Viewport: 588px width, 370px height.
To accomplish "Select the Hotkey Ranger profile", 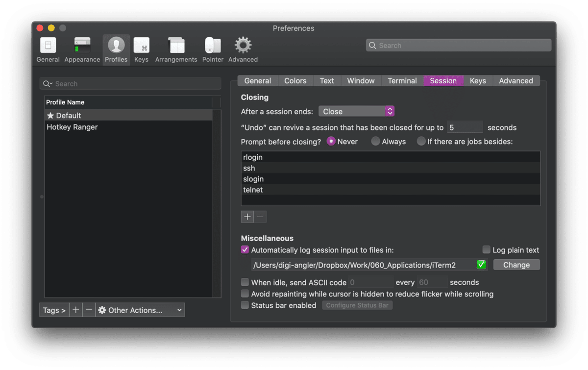I will pyautogui.click(x=129, y=127).
